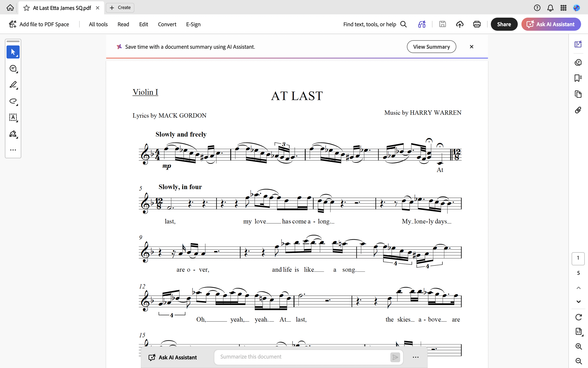Viewport: 588px width, 368px height.
Task: Choose the Select arrow tool
Action: 13,52
